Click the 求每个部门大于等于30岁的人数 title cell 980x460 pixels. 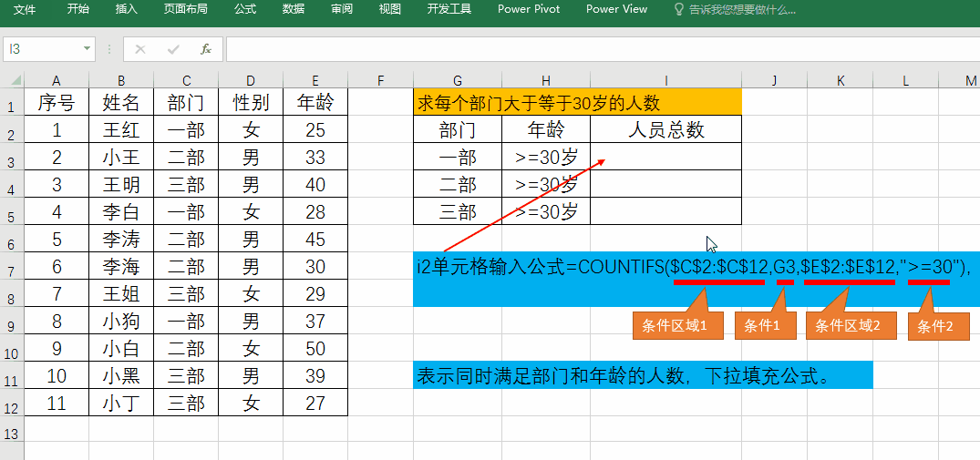click(x=577, y=102)
